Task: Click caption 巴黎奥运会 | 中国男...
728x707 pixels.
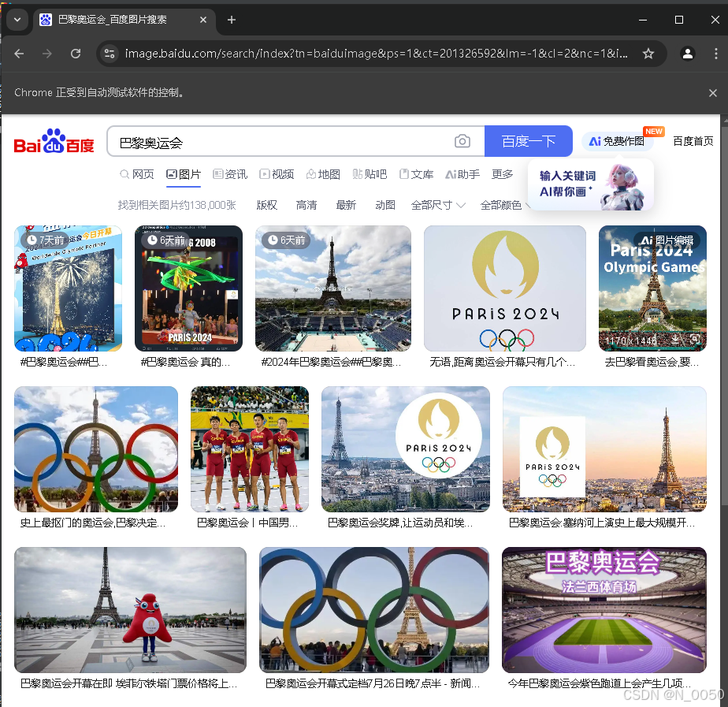Action: click(x=247, y=523)
